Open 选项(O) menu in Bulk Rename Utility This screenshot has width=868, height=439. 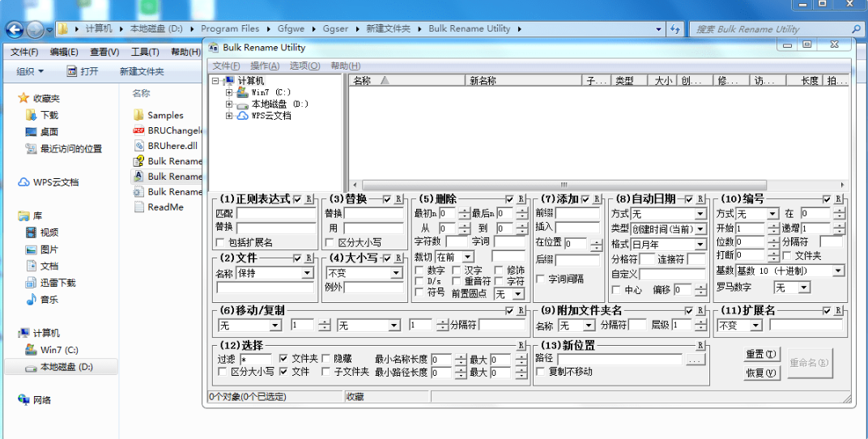pyautogui.click(x=304, y=66)
